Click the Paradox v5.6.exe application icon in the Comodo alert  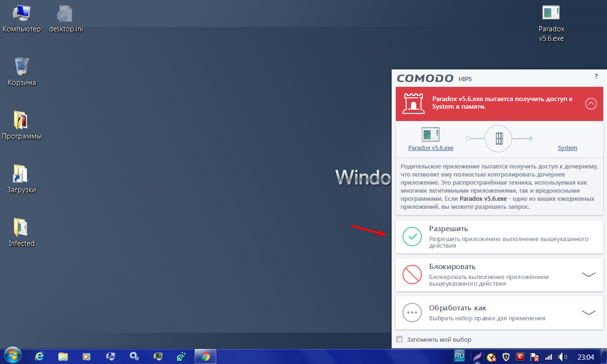[430, 134]
